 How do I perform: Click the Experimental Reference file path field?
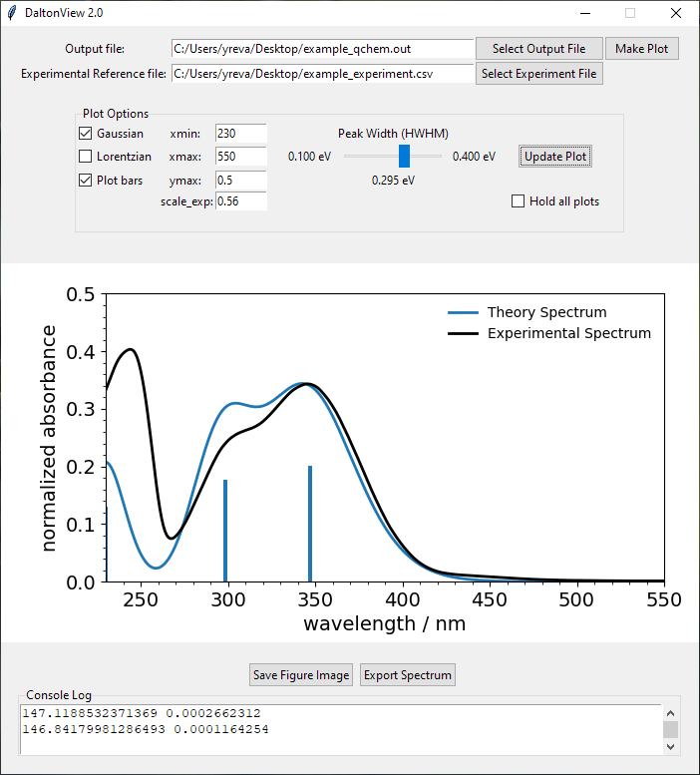pyautogui.click(x=321, y=74)
